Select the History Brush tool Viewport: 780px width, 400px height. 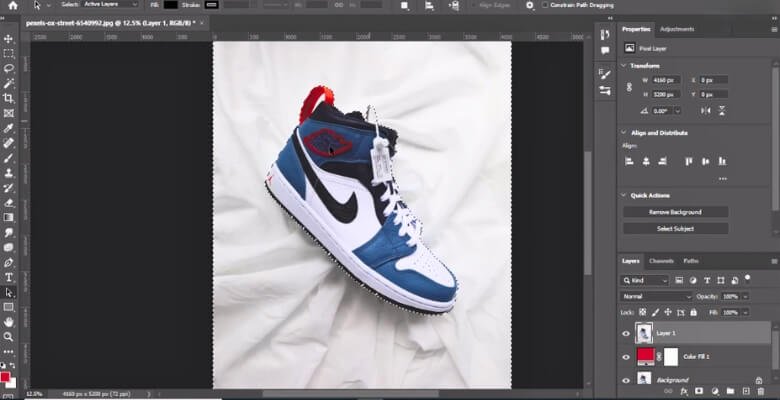tap(8, 188)
